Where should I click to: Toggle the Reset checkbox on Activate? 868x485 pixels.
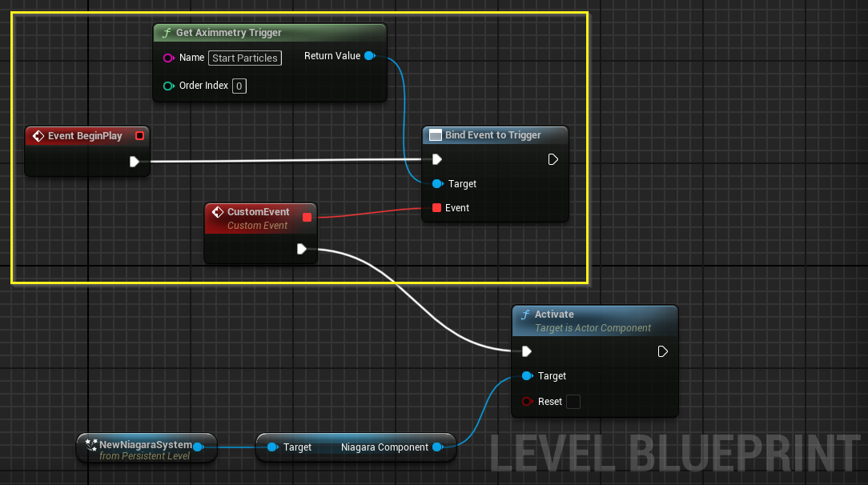click(573, 402)
